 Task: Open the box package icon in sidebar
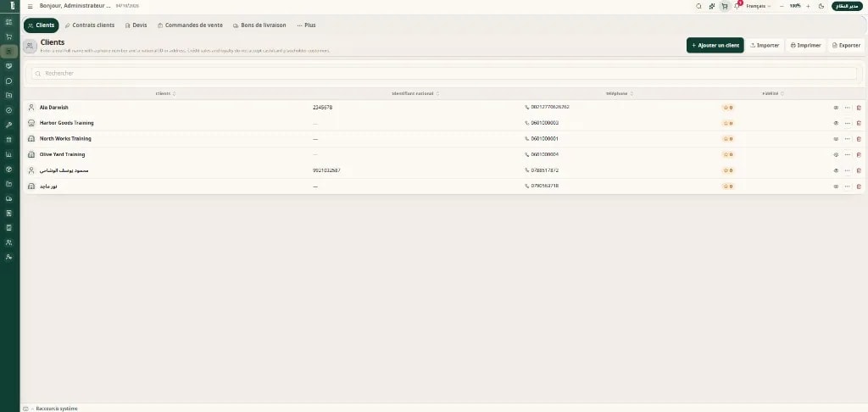(8, 169)
